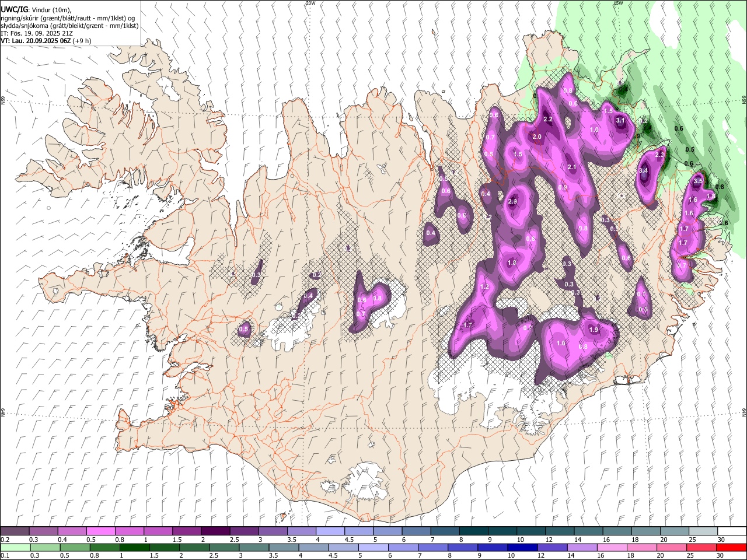Select the dark teal 9–10 snow legend swatch
This screenshot has width=747, height=560.
[x=502, y=531]
